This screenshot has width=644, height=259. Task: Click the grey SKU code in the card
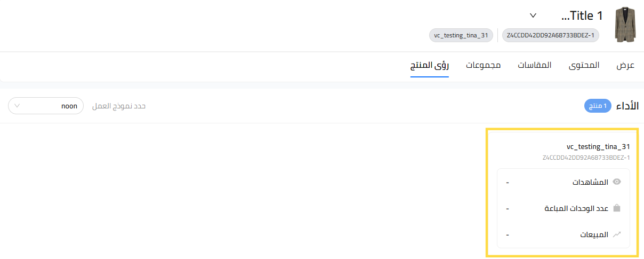point(586,158)
